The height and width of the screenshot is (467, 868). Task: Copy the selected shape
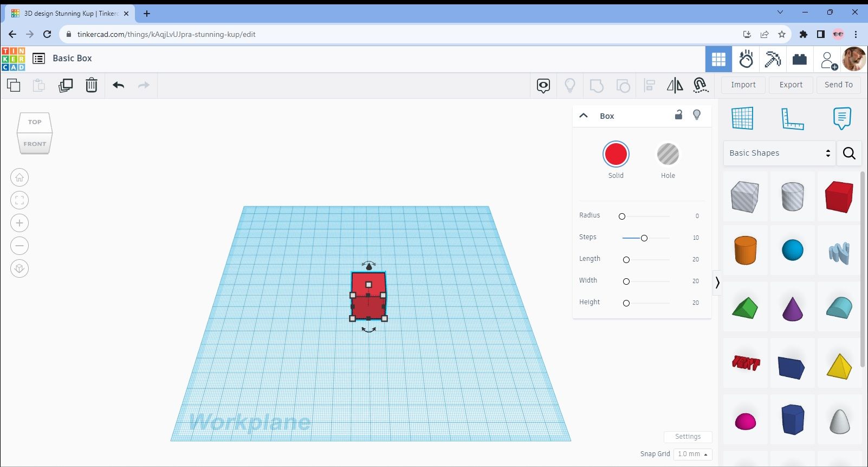(x=14, y=85)
